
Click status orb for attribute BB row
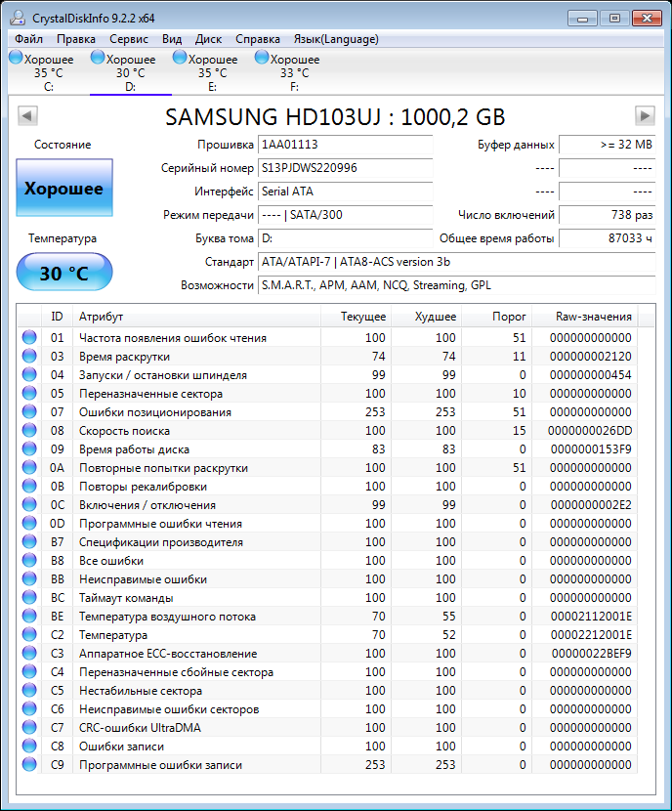pos(29,579)
